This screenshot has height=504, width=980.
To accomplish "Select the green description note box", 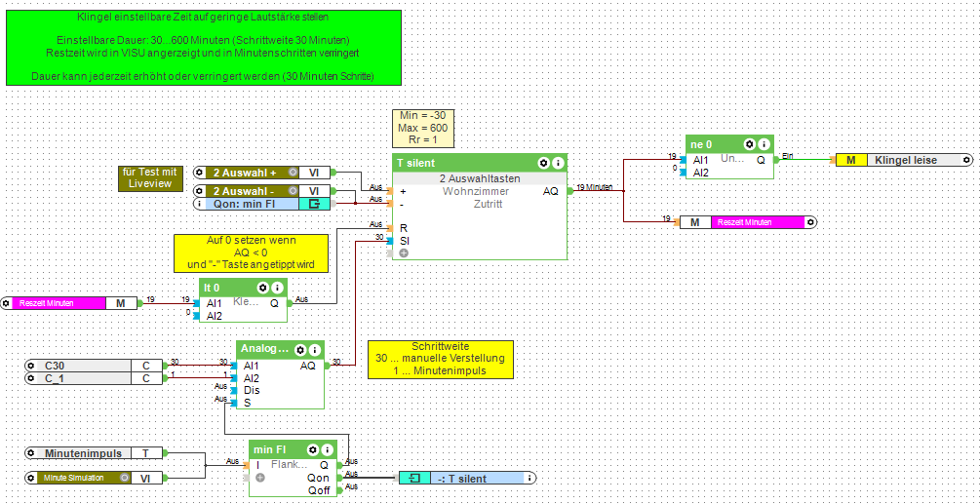I will coord(204,48).
